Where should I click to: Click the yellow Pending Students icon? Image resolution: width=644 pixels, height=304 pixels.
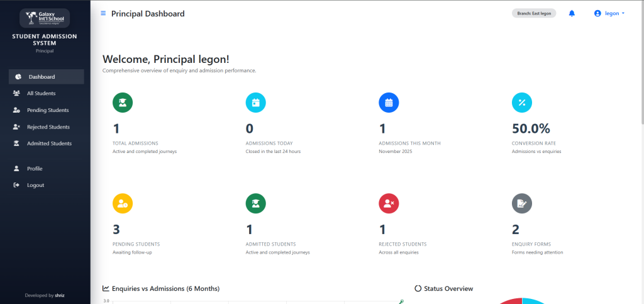pos(123,203)
